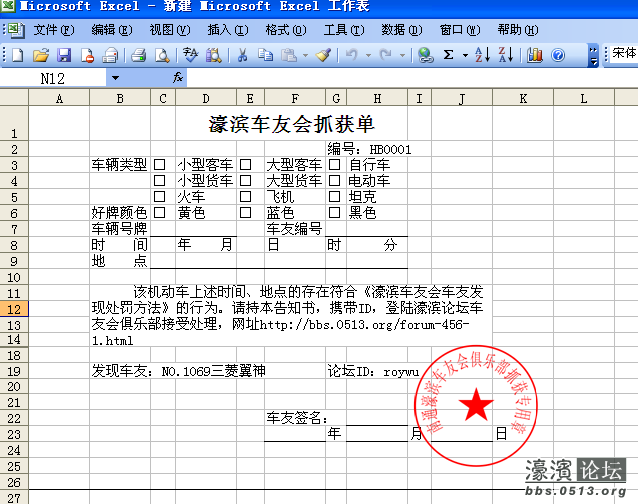Select column A header
638x504 pixels.
[x=59, y=98]
